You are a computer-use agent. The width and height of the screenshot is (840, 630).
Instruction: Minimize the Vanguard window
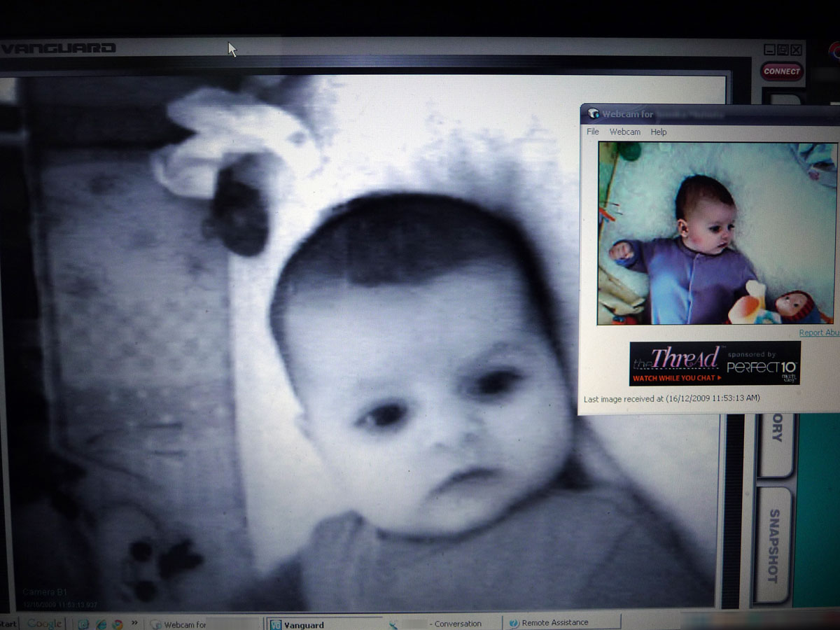click(x=770, y=50)
